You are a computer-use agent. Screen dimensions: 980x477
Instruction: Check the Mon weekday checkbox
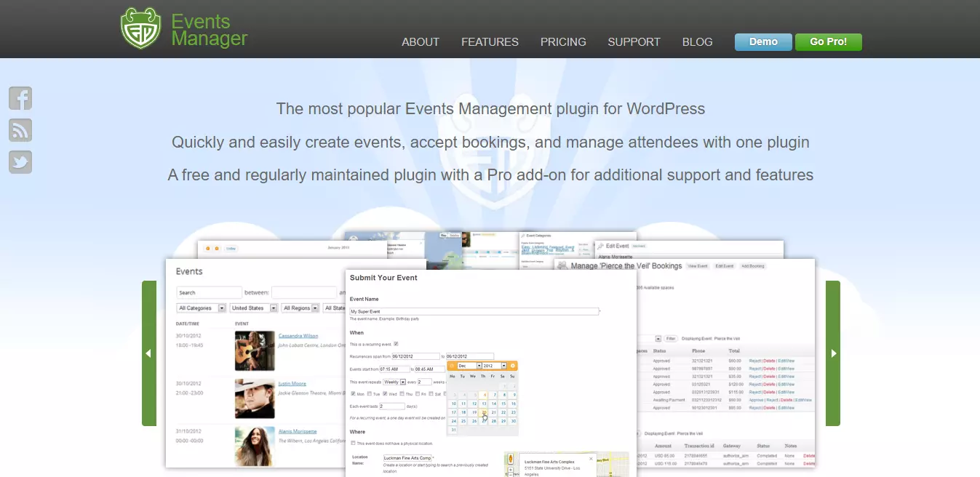(x=353, y=393)
